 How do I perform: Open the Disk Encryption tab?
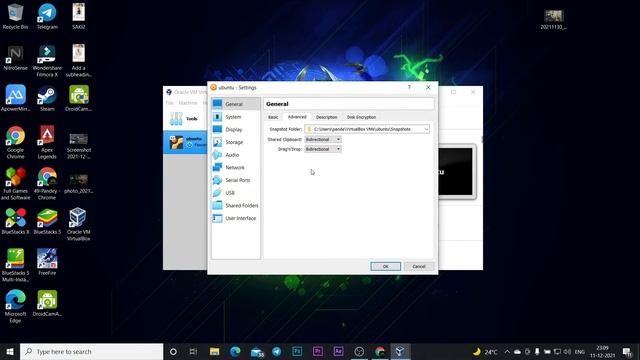(x=361, y=117)
